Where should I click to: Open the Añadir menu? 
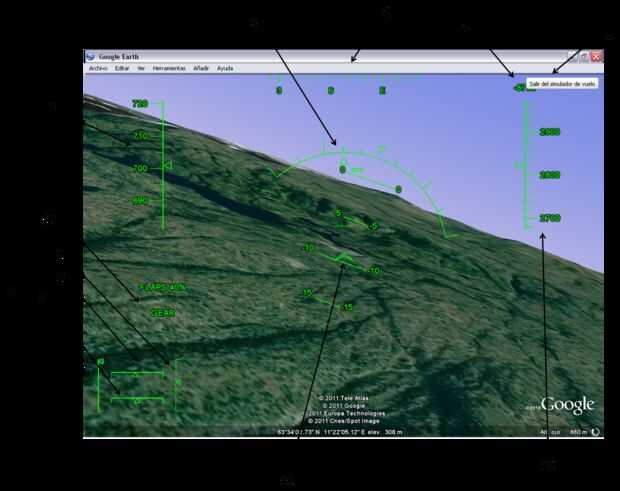point(201,68)
